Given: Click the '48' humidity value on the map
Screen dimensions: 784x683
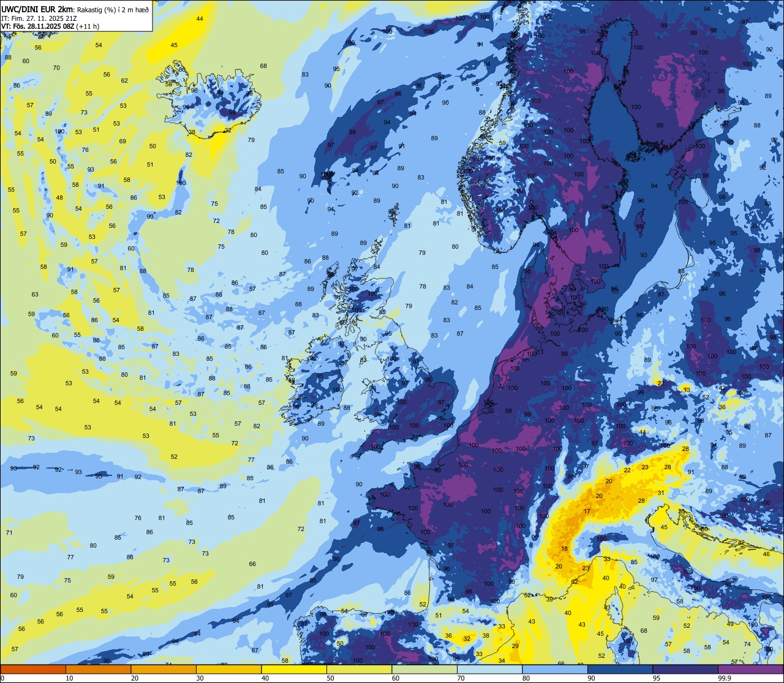Looking at the screenshot, I should 59,197.
